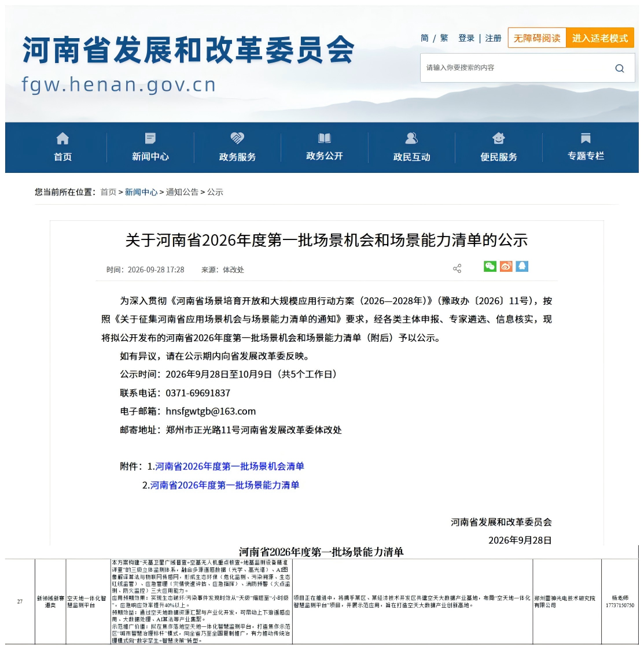Open the 政民互动 navigation item
This screenshot has width=644, height=650.
(411, 157)
